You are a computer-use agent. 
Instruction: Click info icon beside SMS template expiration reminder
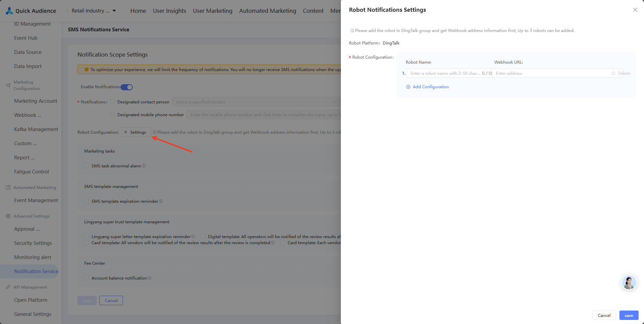(161, 201)
